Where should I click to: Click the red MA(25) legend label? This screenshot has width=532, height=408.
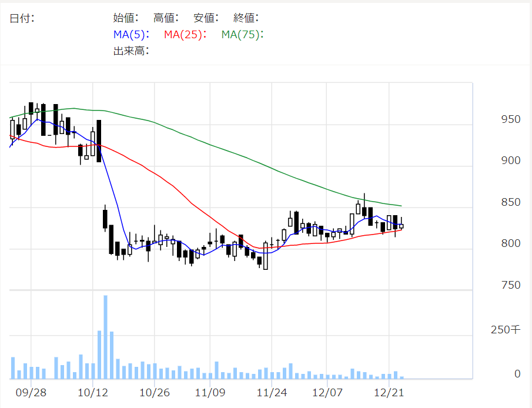click(185, 34)
